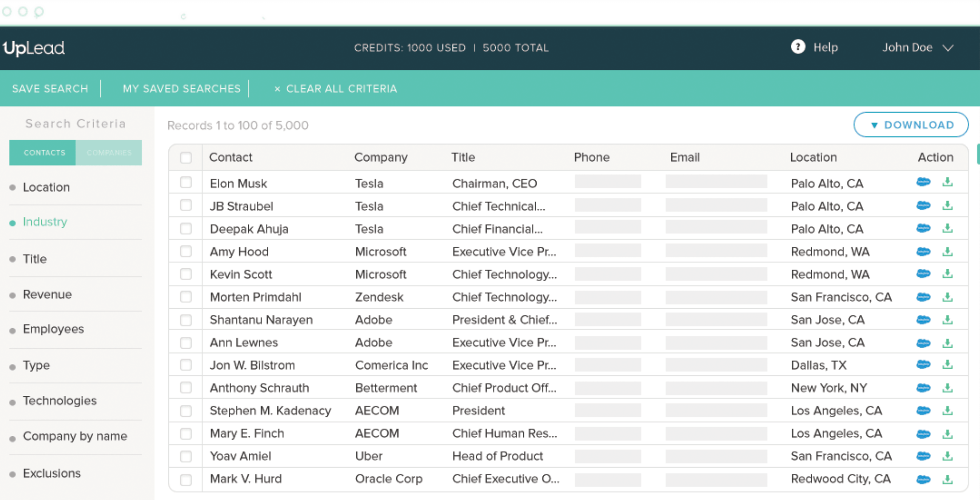
Task: Click the download icon for Shantanu Narayen
Action: coord(947,320)
